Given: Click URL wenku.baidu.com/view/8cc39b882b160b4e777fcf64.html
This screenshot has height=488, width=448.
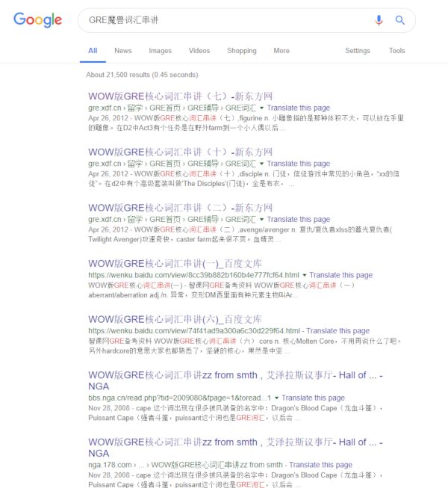Looking at the screenshot, I should (x=193, y=275).
